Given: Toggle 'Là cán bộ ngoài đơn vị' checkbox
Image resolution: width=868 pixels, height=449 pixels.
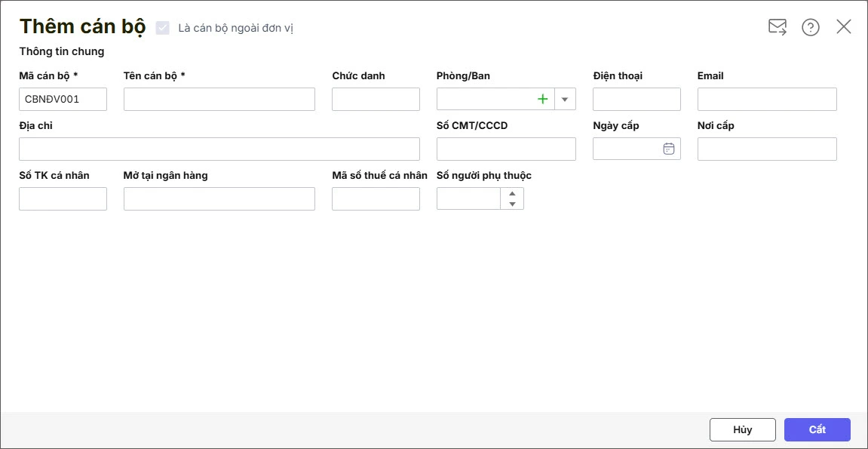Looking at the screenshot, I should tap(162, 28).
